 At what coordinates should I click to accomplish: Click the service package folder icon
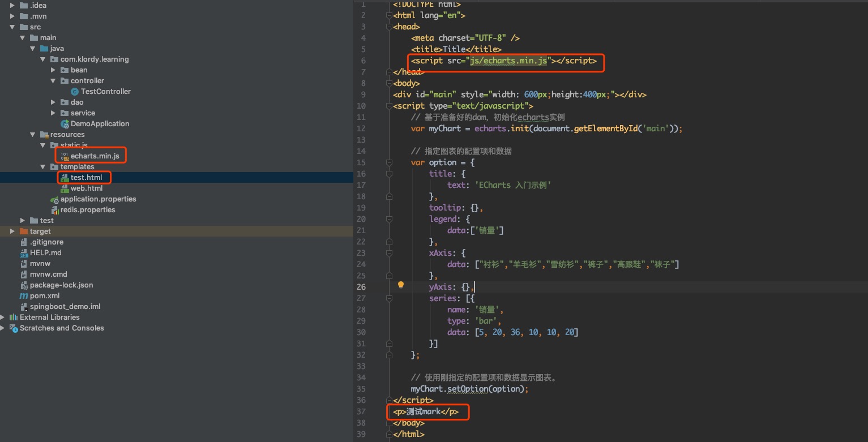tap(65, 113)
